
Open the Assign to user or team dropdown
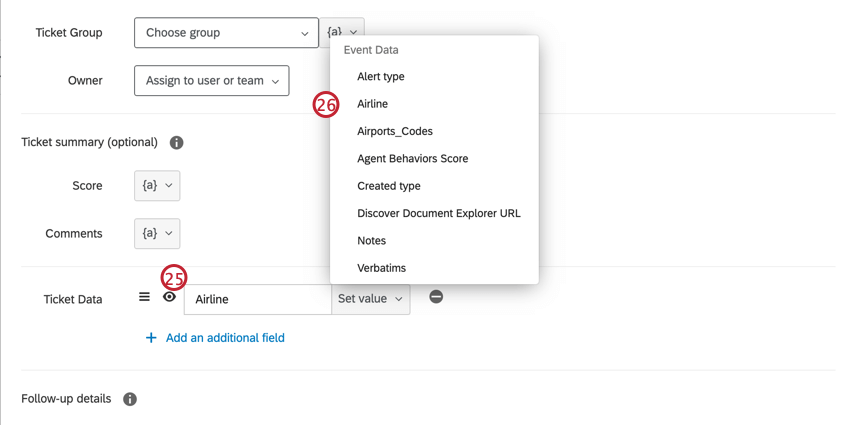(x=211, y=81)
